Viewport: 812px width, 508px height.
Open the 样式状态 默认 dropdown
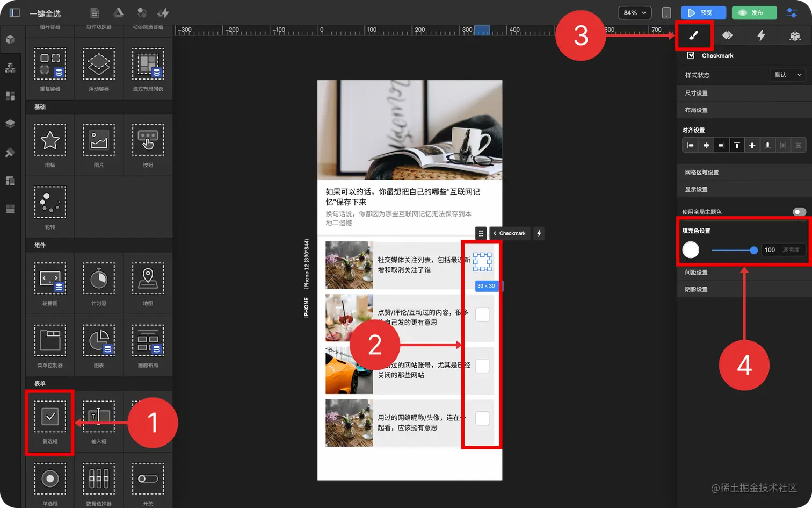pyautogui.click(x=788, y=75)
